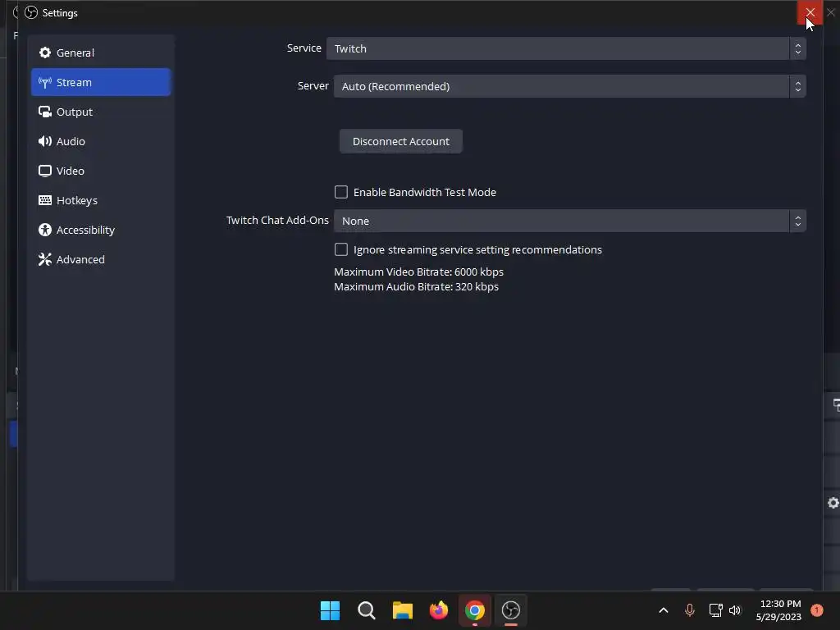Switch to the Output settings tab

(101, 112)
